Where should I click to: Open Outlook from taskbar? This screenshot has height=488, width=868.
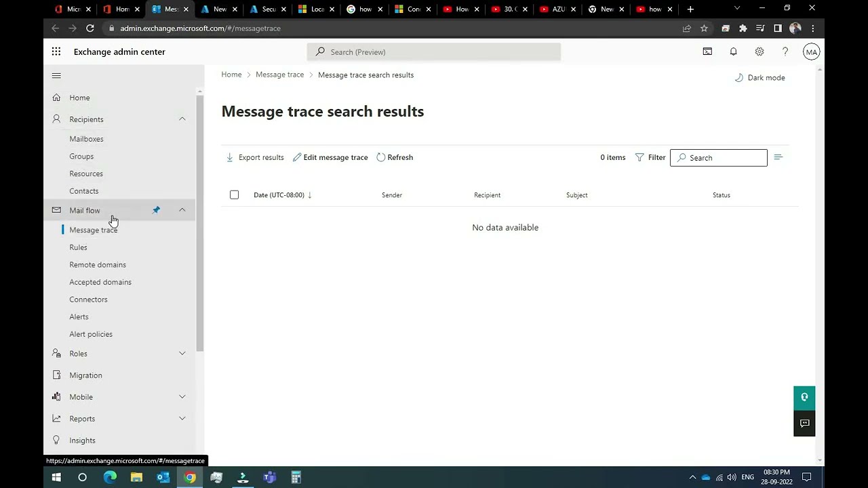point(163,477)
